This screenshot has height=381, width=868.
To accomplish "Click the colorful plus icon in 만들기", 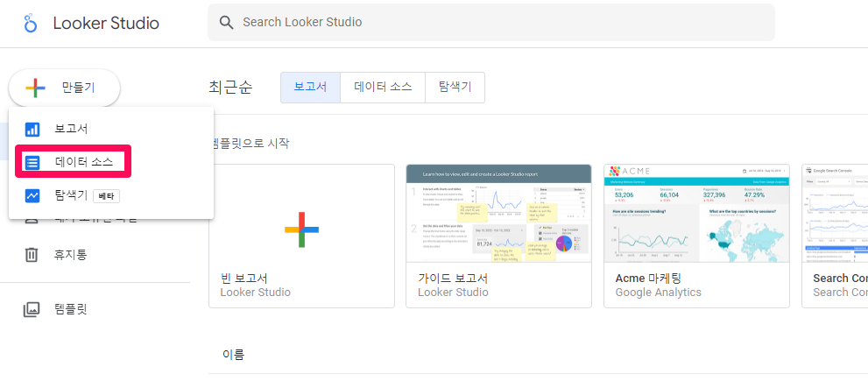I will [35, 88].
